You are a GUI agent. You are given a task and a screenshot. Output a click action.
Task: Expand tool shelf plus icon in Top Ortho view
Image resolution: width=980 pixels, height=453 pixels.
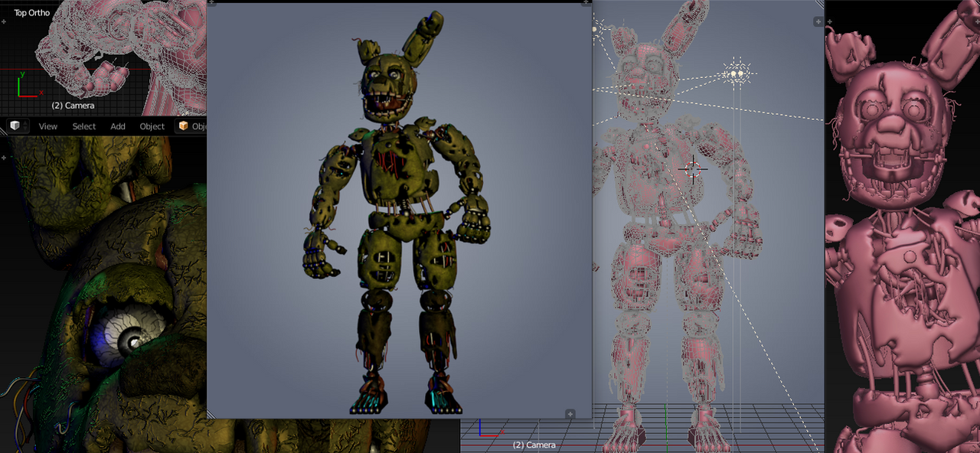point(4,21)
